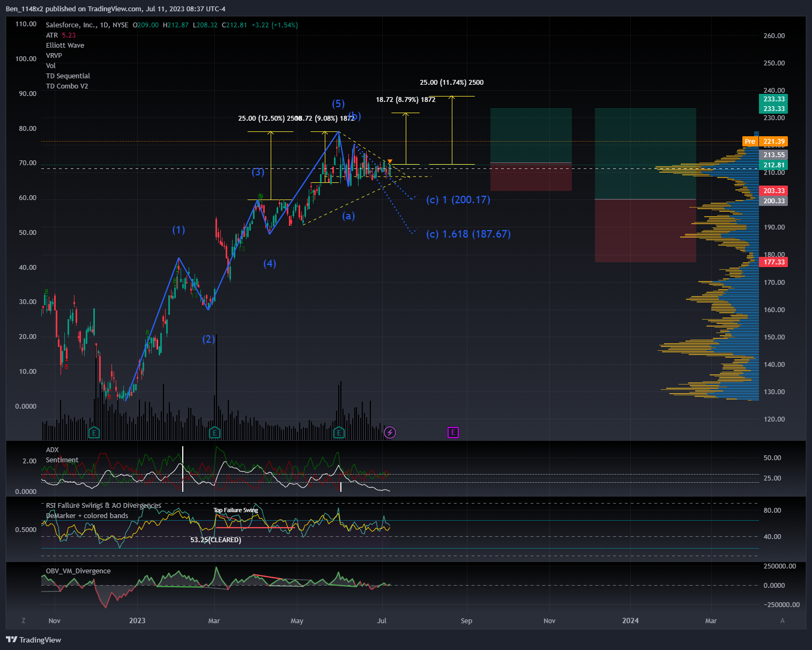Viewport: 812px width, 650px height.
Task: Click the short position box near December
Action: 645,185
